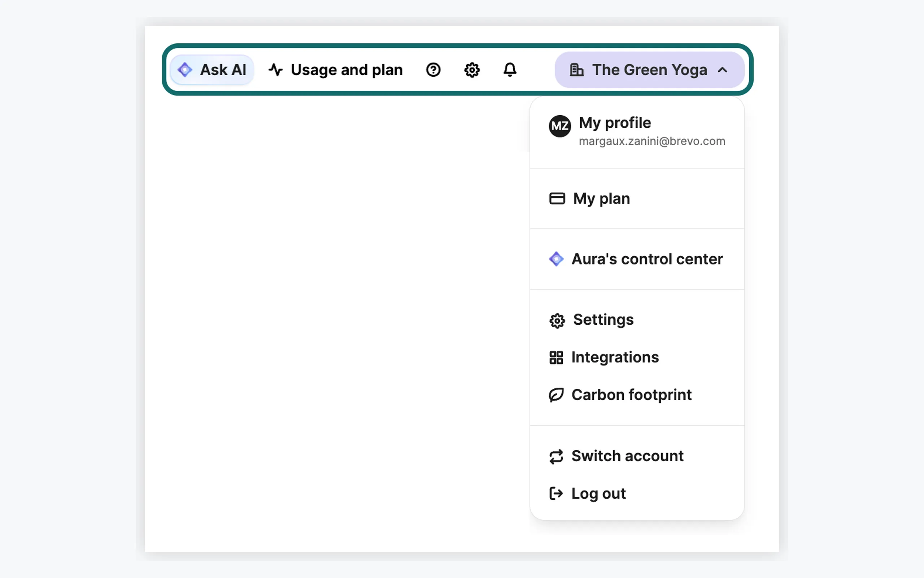This screenshot has width=924, height=578.
Task: Click the arrows icon beside Switch account
Action: click(556, 456)
